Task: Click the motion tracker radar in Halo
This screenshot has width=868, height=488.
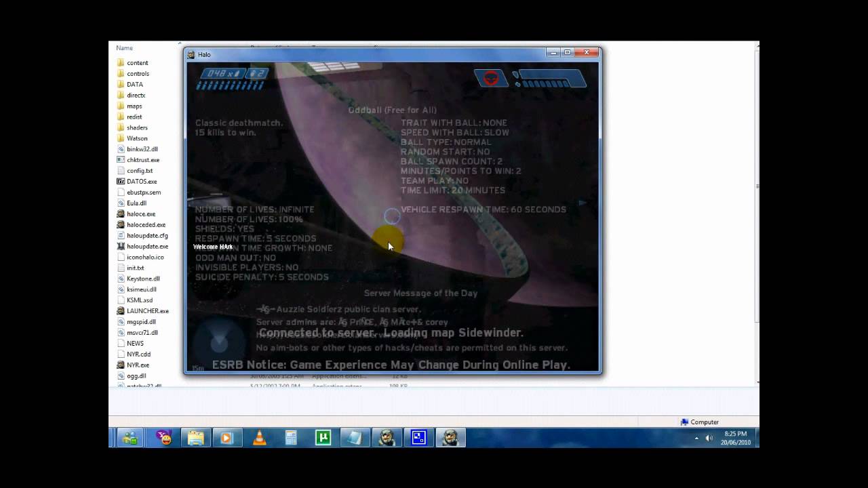Action: click(x=218, y=344)
